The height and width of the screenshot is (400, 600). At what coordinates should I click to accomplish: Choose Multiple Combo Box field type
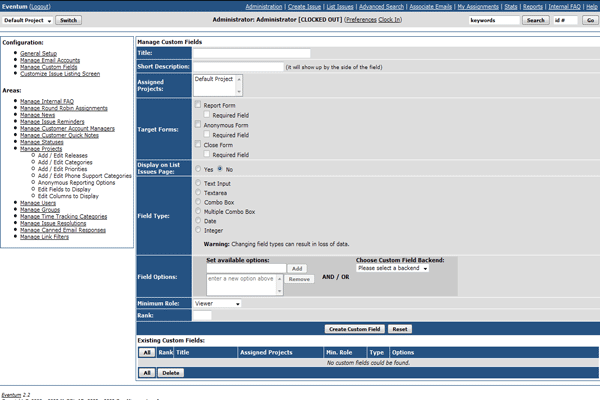[198, 211]
